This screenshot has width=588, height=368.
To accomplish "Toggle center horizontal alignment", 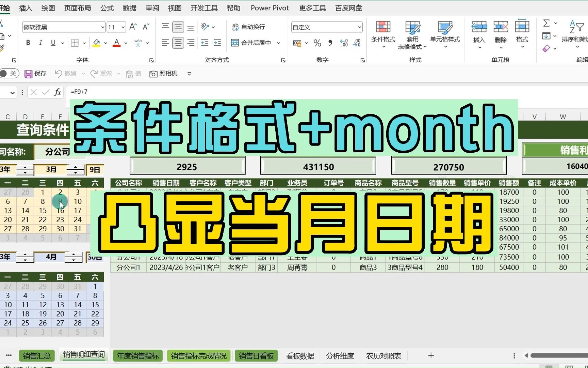I will pyautogui.click(x=178, y=43).
